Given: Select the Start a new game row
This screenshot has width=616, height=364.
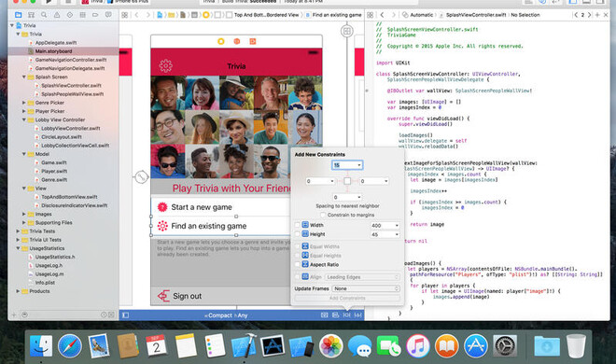Looking at the screenshot, I should [220, 207].
